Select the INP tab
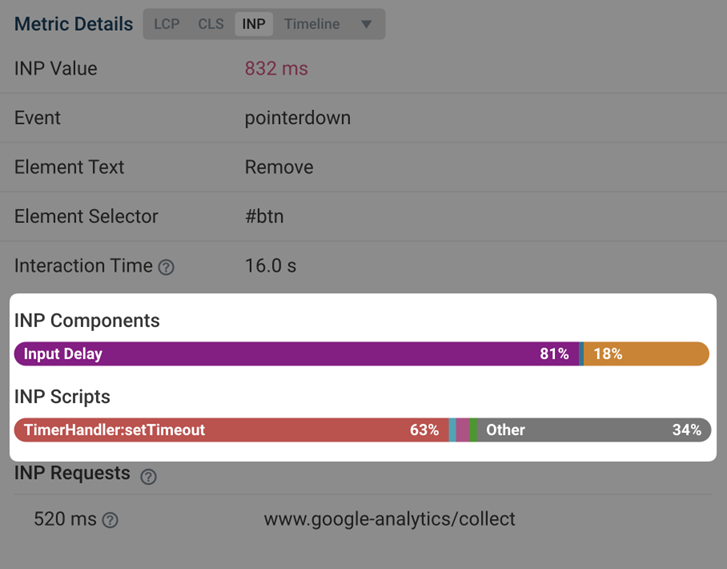Screen dimensions: 727x569 click(x=254, y=24)
